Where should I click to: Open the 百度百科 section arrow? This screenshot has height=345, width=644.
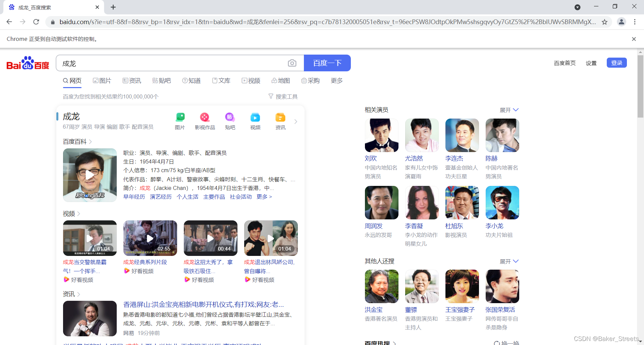pos(91,142)
